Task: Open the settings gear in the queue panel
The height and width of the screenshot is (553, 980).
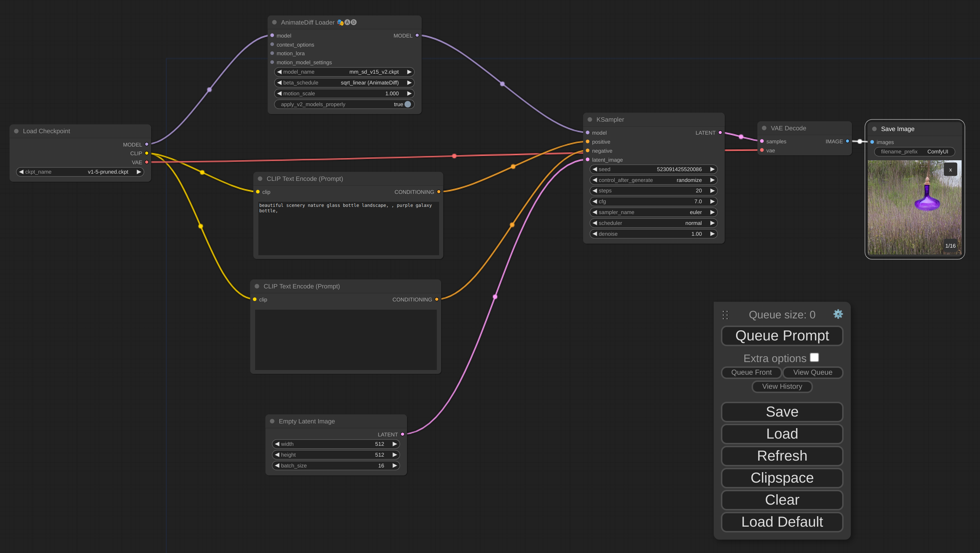Action: coord(838,314)
